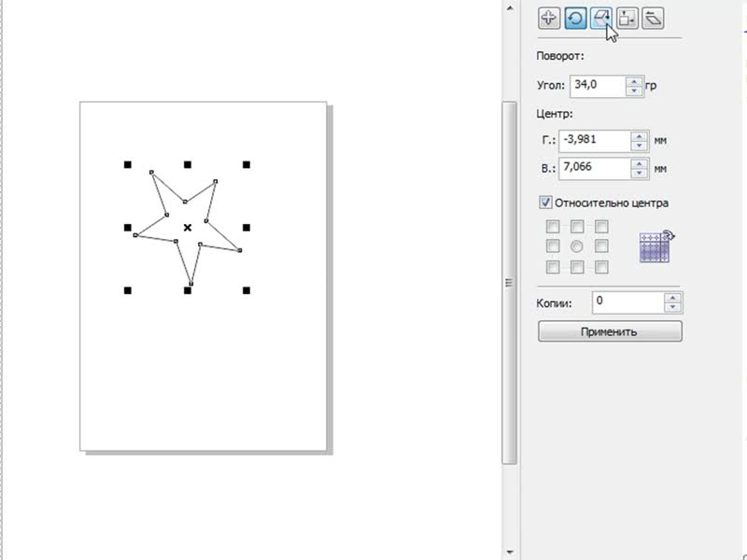Click the top-middle selection handle of star
This screenshot has width=747, height=560.
coord(188,165)
